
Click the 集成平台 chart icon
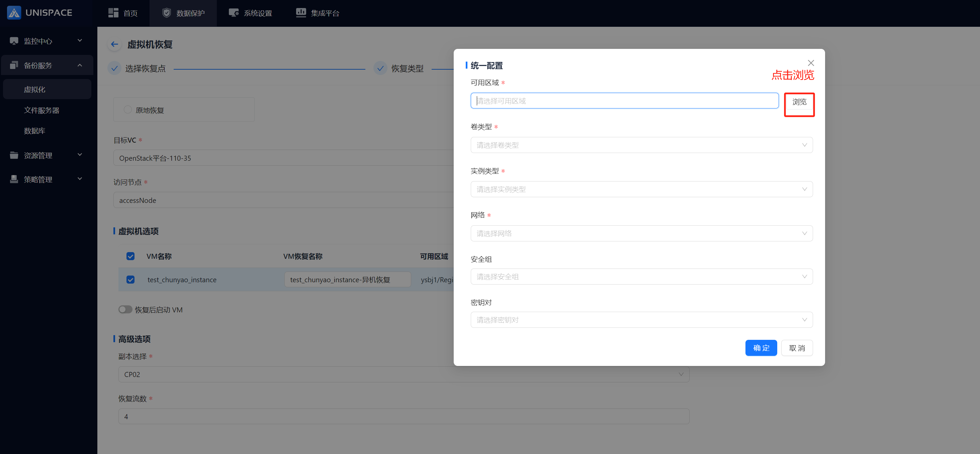[301, 13]
